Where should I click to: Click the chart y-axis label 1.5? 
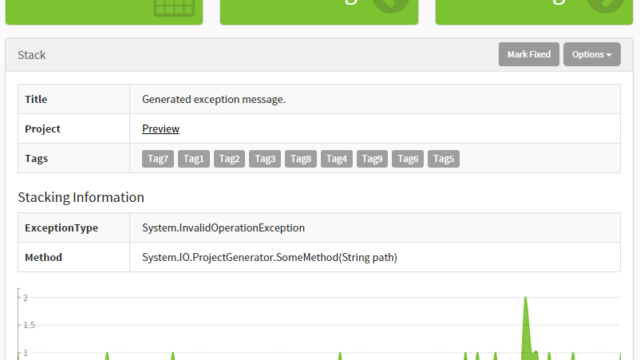[29, 325]
